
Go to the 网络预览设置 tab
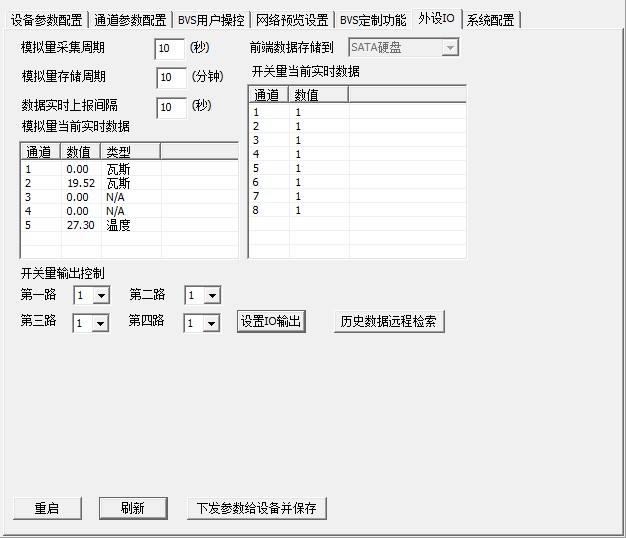(x=291, y=19)
